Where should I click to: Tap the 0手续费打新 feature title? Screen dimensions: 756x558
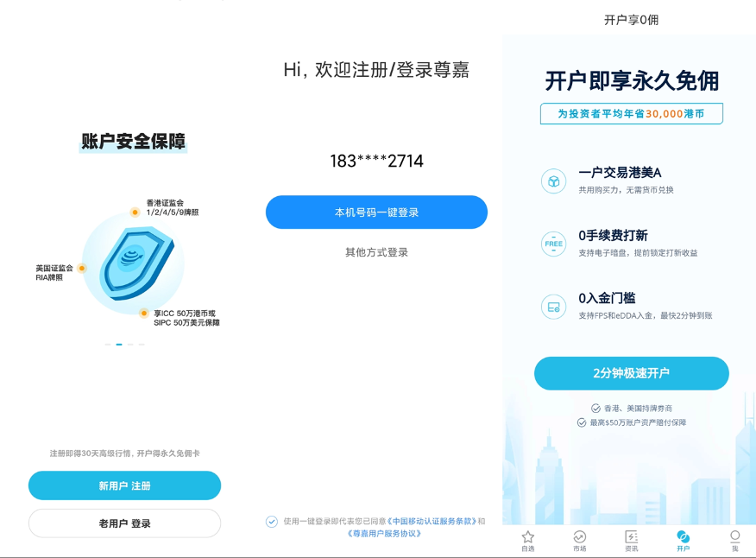coord(614,236)
